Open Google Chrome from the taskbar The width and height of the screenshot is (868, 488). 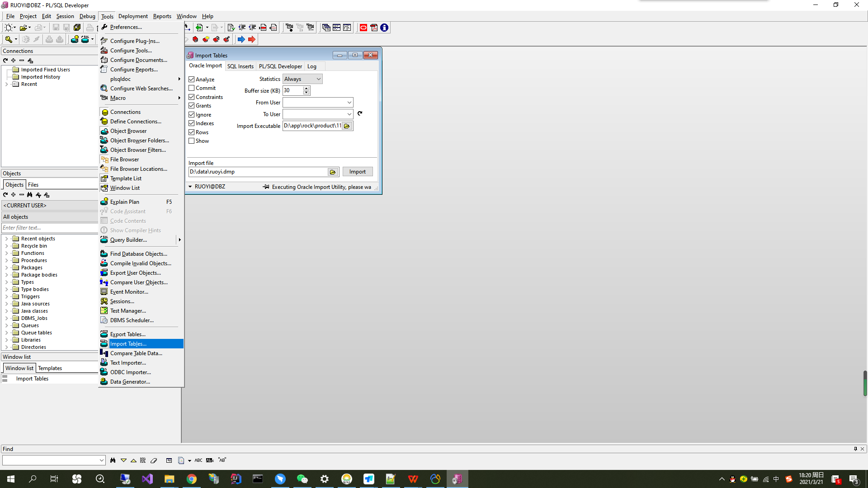pos(192,479)
